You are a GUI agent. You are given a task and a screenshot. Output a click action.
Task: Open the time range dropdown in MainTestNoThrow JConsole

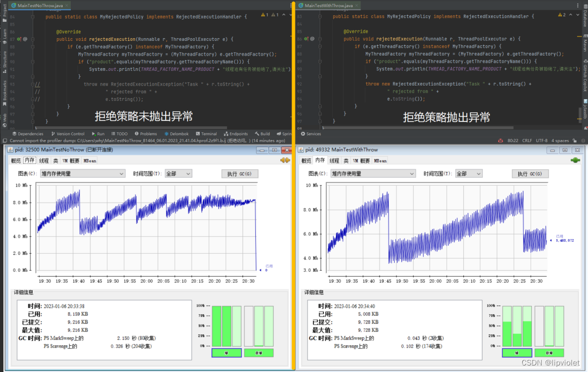tap(178, 174)
